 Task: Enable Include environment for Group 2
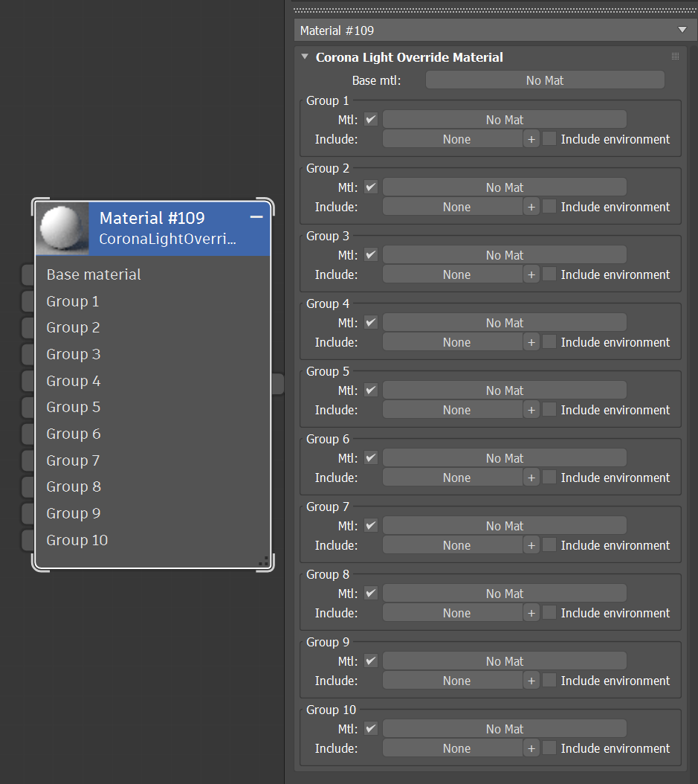pyautogui.click(x=549, y=206)
